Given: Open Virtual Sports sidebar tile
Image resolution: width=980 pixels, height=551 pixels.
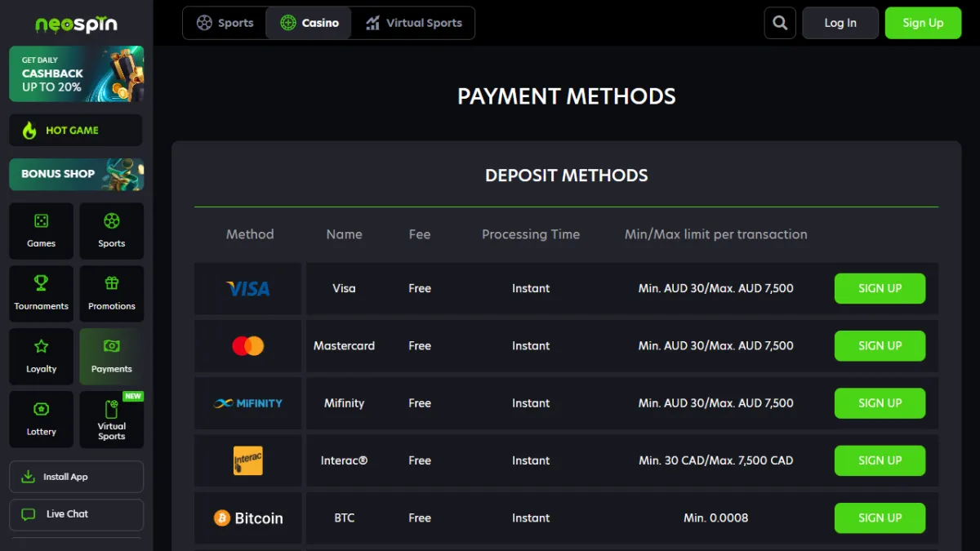Looking at the screenshot, I should pos(112,419).
